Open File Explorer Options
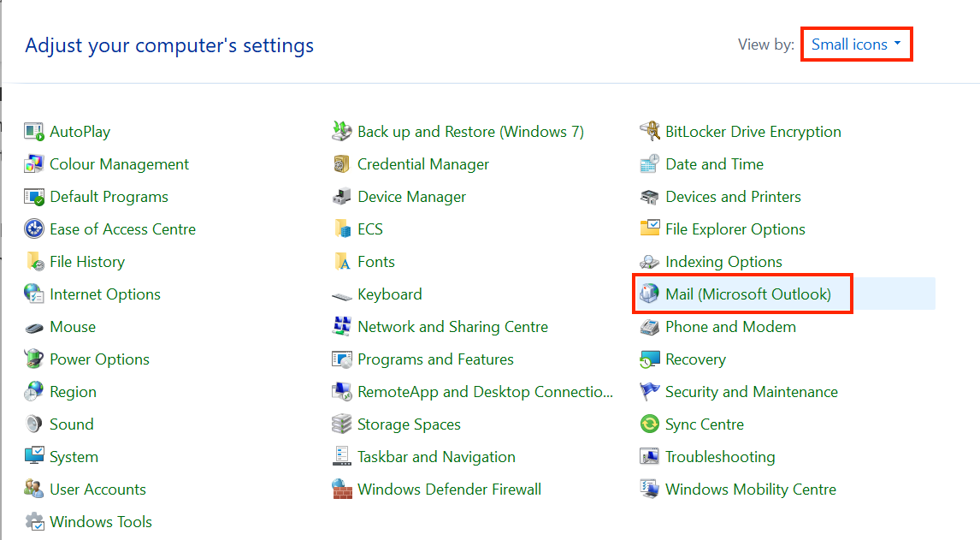Screen dimensions: 980x540 pos(733,228)
